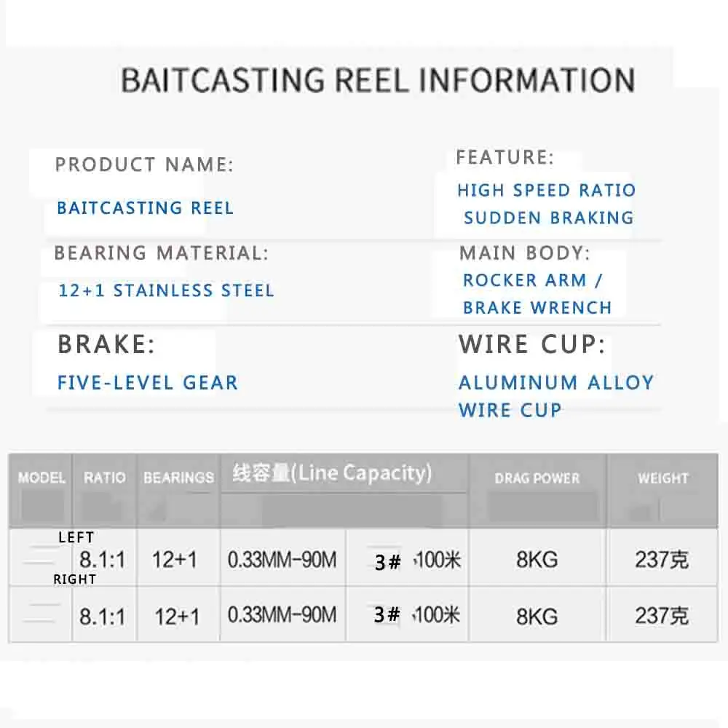Click the WEIGHT column header
728x728 pixels.
click(663, 478)
